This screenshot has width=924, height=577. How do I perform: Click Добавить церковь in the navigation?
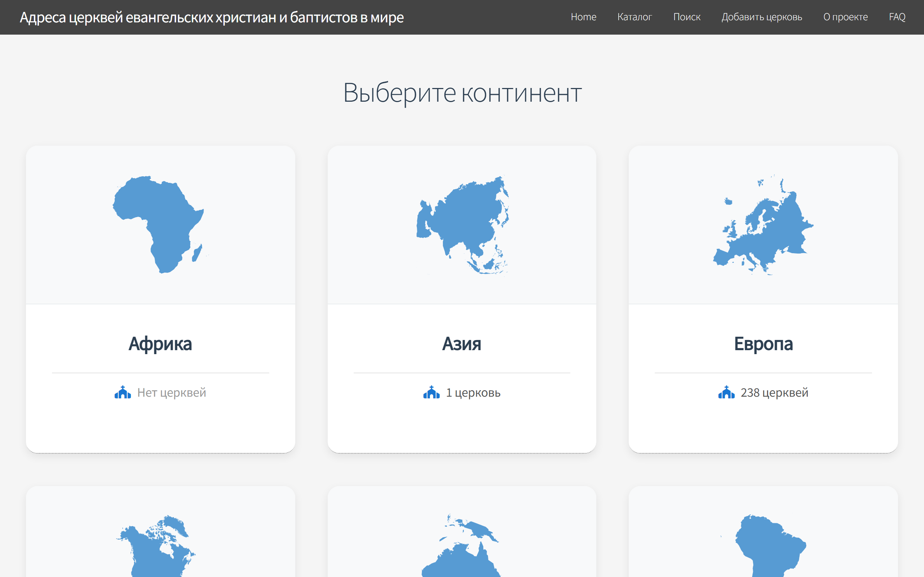[761, 17]
